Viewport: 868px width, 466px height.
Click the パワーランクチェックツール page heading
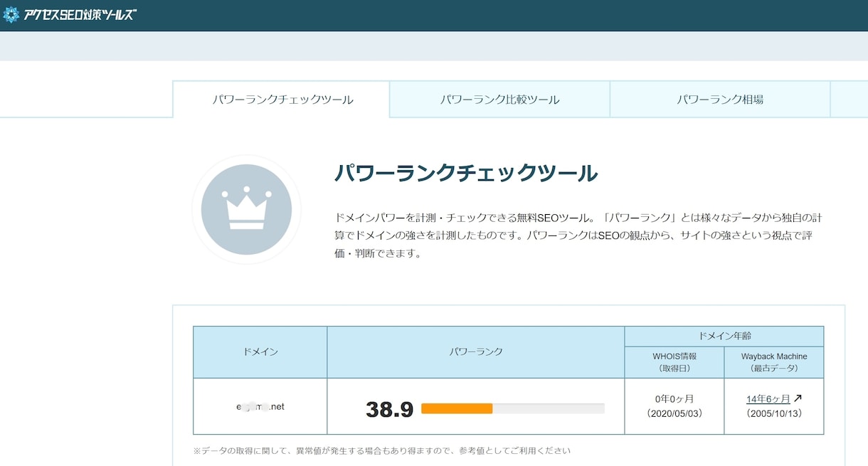[466, 173]
